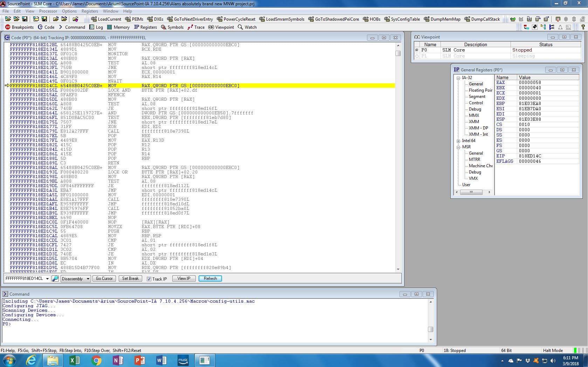
Task: Show hidden system tray icons arrow
Action: point(502,360)
